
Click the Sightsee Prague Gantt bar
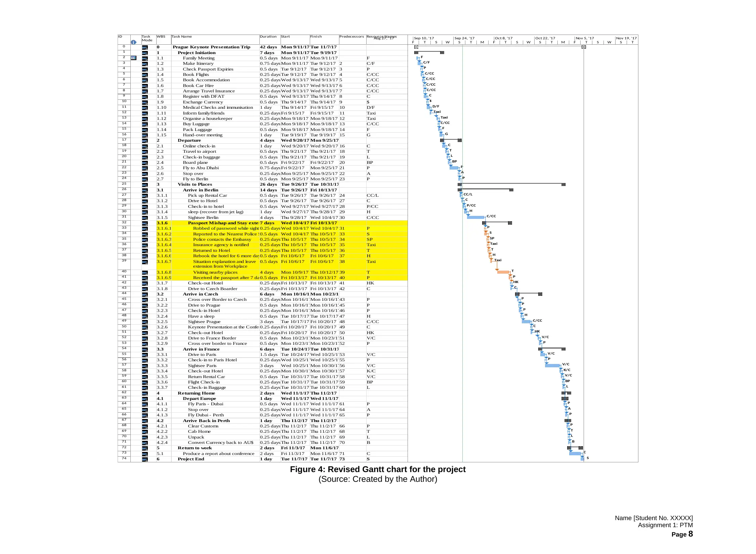click(526, 322)
